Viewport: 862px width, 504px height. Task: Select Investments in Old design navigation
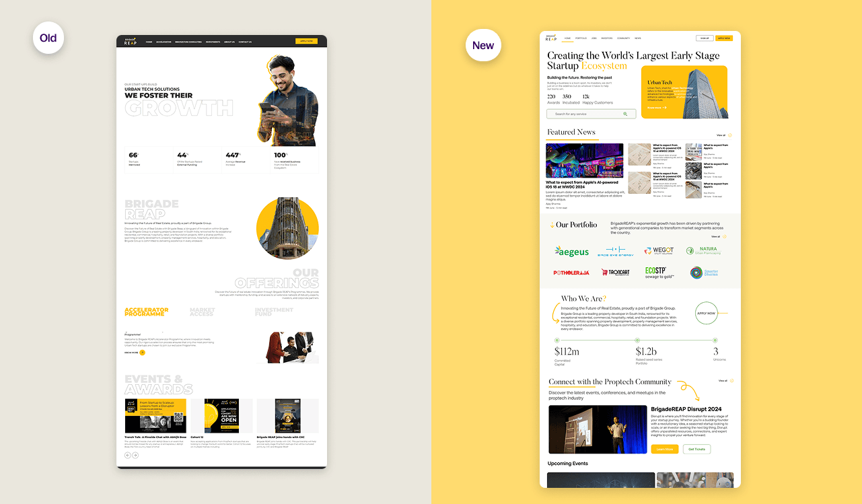[x=213, y=42]
